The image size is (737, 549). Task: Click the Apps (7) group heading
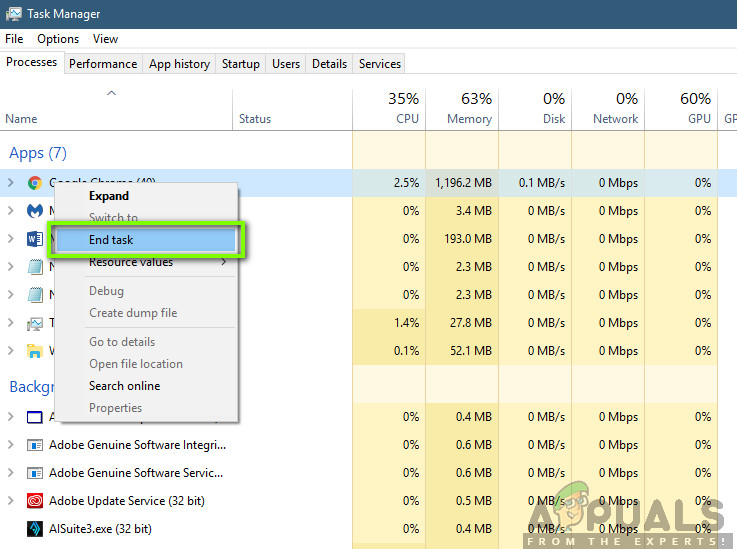(38, 153)
